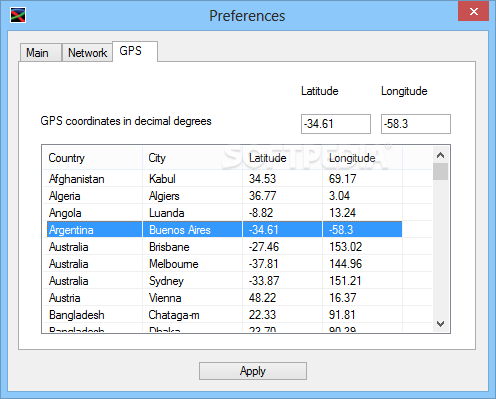Click the scroll up arrow of the city list
The height and width of the screenshot is (399, 496).
tap(440, 155)
